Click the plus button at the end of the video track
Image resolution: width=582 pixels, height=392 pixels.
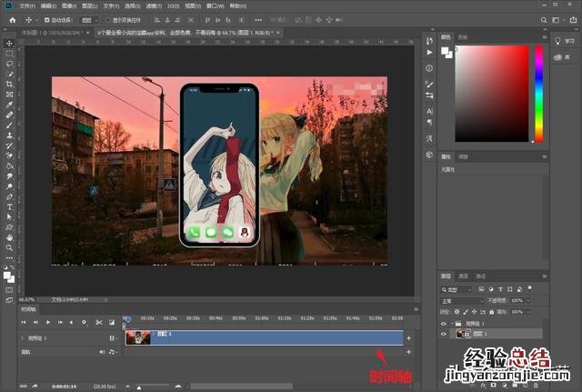409,337
